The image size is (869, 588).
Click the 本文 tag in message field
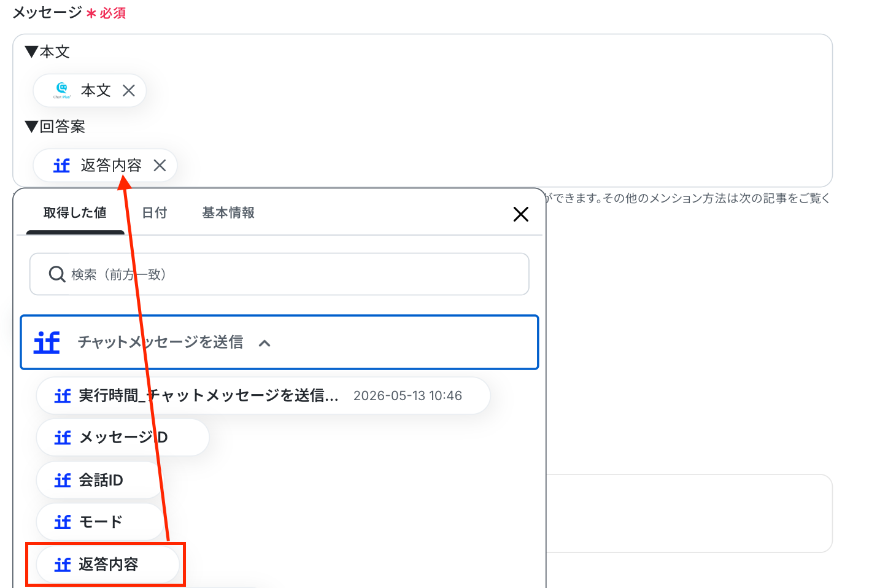pyautogui.click(x=90, y=91)
